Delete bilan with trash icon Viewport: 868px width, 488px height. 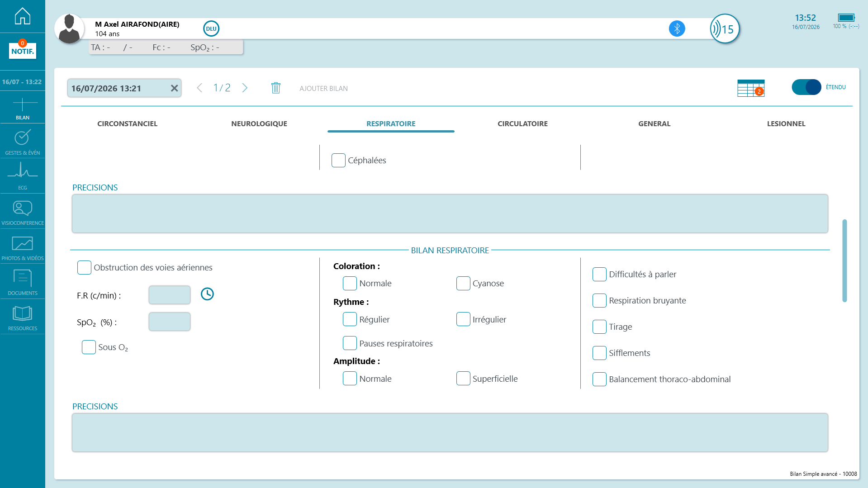tap(276, 88)
